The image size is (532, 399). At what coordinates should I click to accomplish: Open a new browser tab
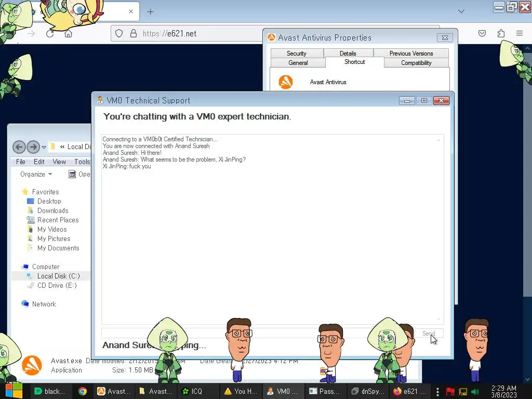click(x=151, y=11)
